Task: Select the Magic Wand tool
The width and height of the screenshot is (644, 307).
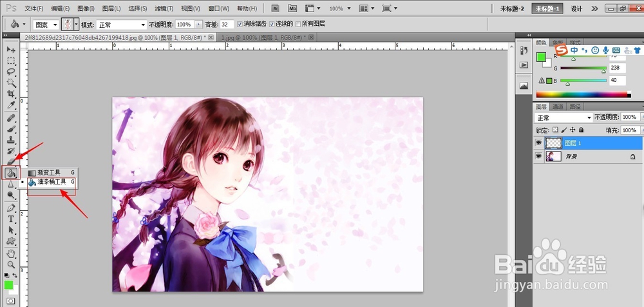Action: 11,83
